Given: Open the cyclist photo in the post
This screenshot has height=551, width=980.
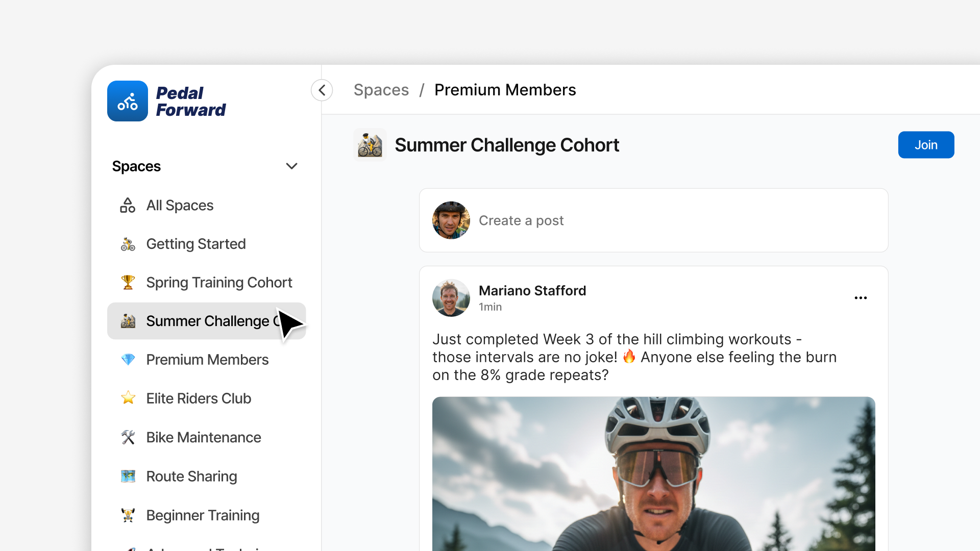Looking at the screenshot, I should pyautogui.click(x=653, y=473).
